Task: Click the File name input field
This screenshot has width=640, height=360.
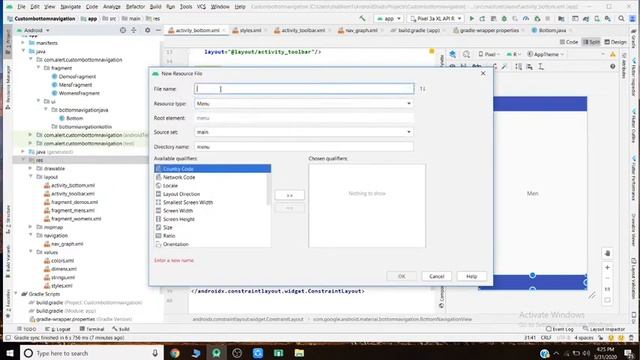Action: (x=304, y=89)
